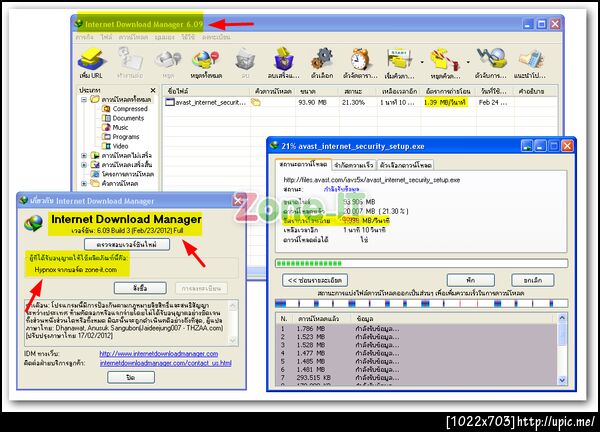
Task: Open Start Queue dropdown arrow
Action: click(x=422, y=62)
